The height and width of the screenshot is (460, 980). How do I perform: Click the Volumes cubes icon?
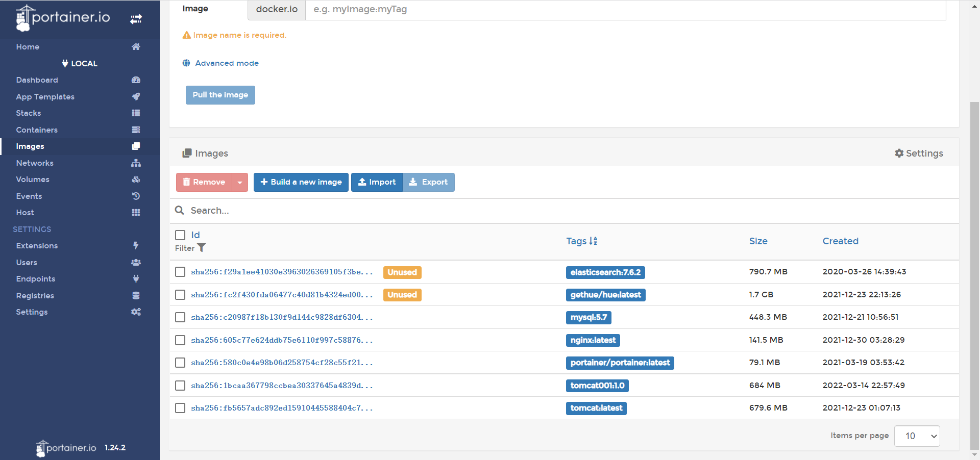136,180
